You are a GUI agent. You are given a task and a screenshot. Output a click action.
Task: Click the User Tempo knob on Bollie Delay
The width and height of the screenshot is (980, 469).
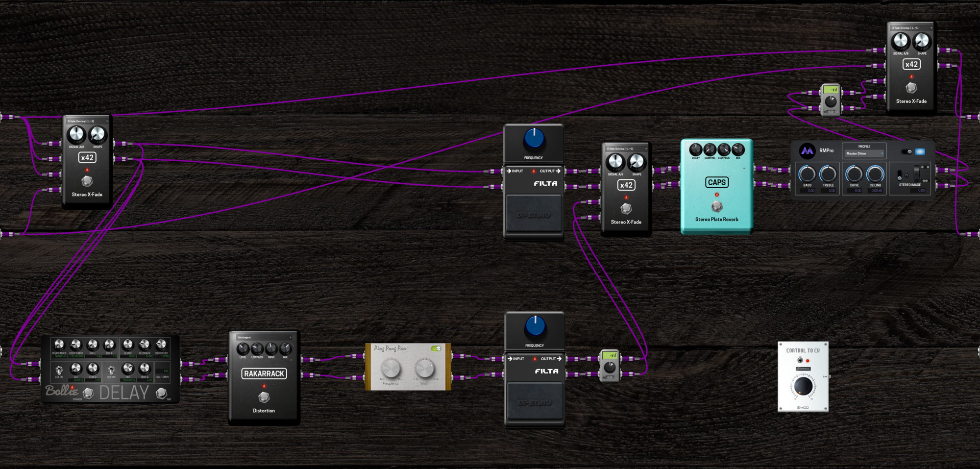[x=76, y=345]
